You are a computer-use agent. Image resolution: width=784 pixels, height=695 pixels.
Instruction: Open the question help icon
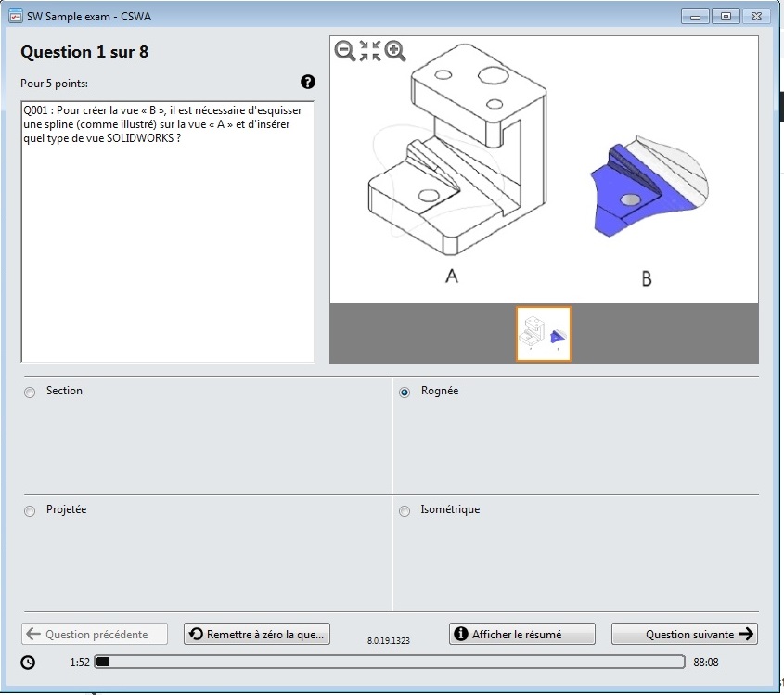tap(308, 82)
